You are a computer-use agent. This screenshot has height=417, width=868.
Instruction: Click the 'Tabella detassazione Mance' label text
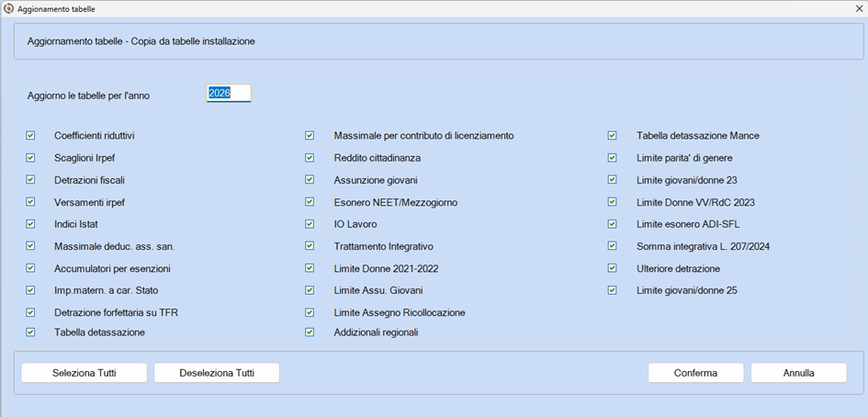coord(698,136)
